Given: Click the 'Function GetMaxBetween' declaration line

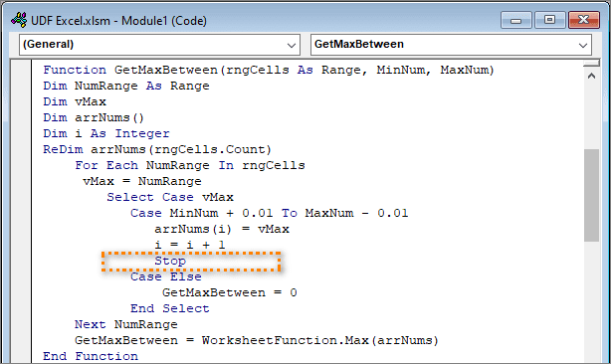Looking at the screenshot, I should [269, 70].
